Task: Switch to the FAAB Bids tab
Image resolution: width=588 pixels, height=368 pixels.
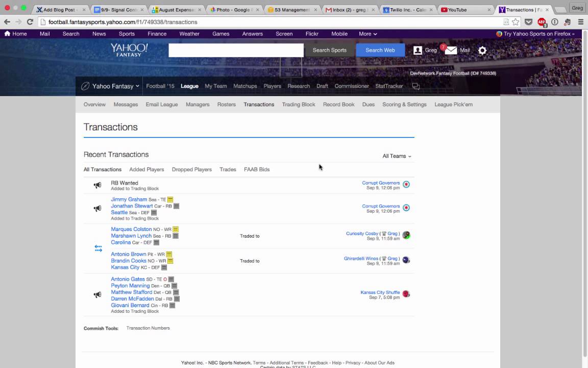Action: tap(257, 169)
